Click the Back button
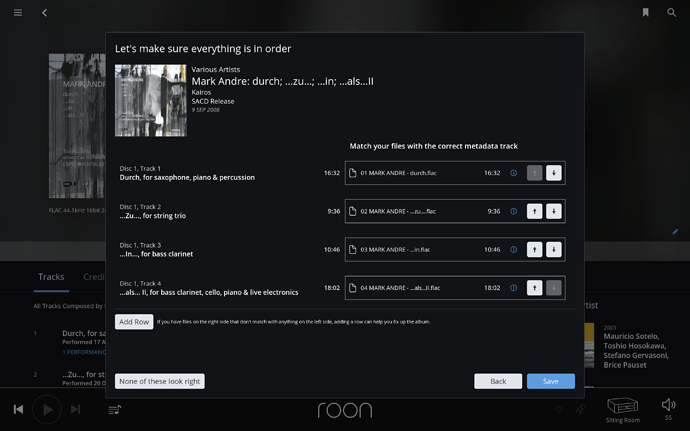 tap(498, 381)
